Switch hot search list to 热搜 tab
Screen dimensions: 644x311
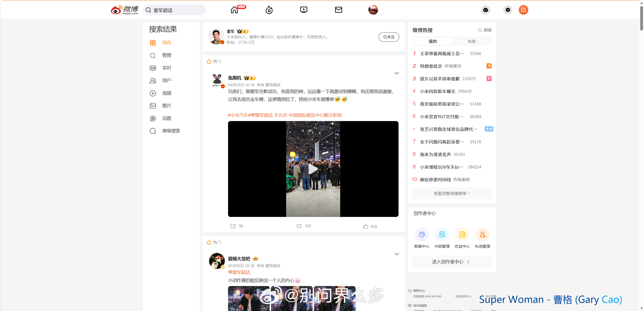click(x=472, y=41)
